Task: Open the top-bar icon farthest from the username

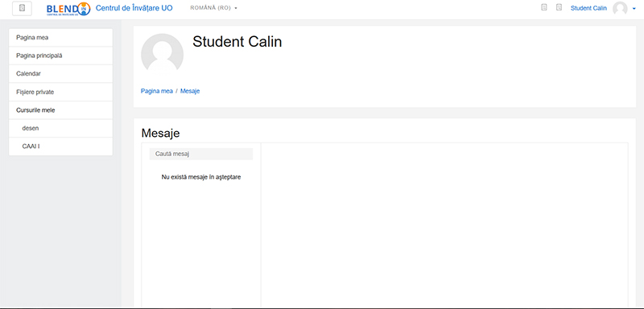Action: click(544, 7)
